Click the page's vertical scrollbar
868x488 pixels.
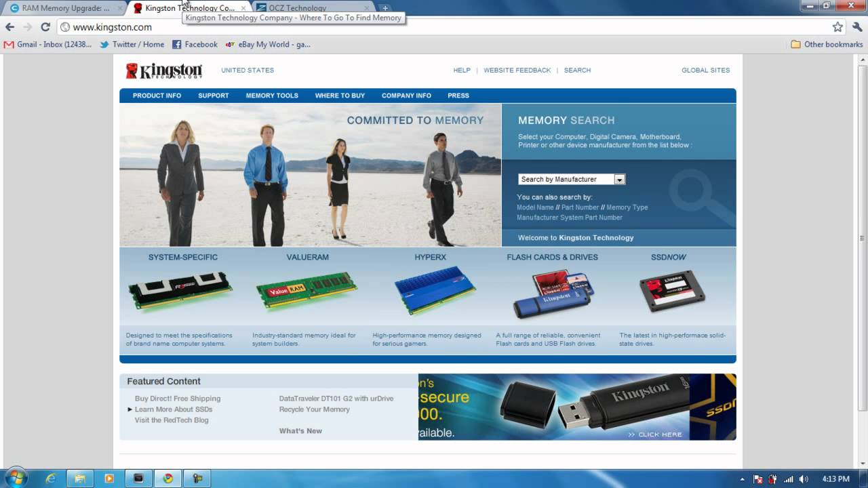[x=863, y=237]
